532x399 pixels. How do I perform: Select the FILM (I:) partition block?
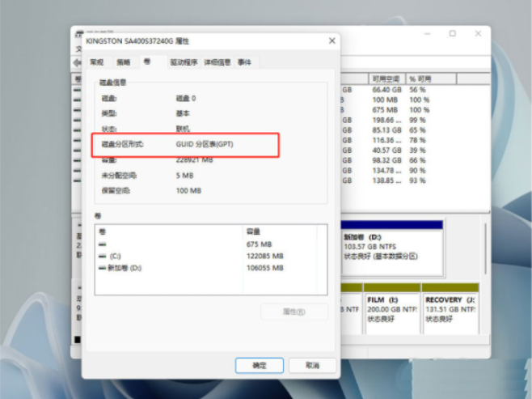[392, 309]
